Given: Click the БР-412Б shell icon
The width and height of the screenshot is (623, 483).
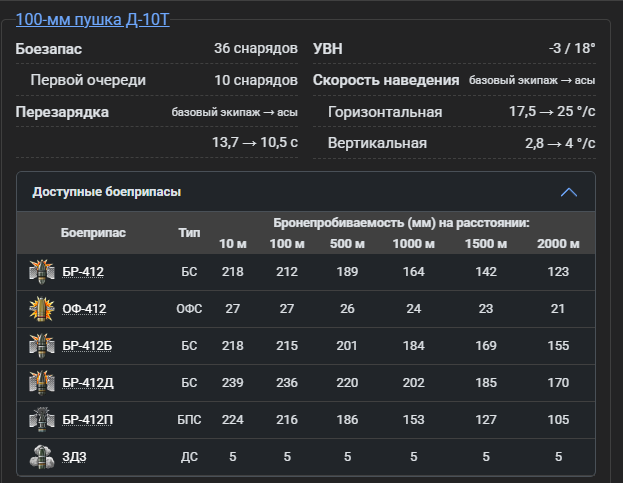Looking at the screenshot, I should click(x=42, y=346).
